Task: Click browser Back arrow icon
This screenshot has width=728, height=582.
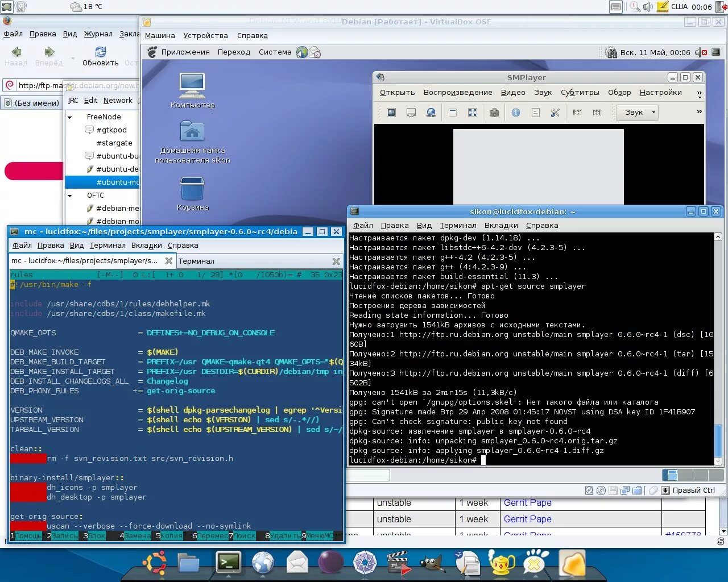Action: 16,52
